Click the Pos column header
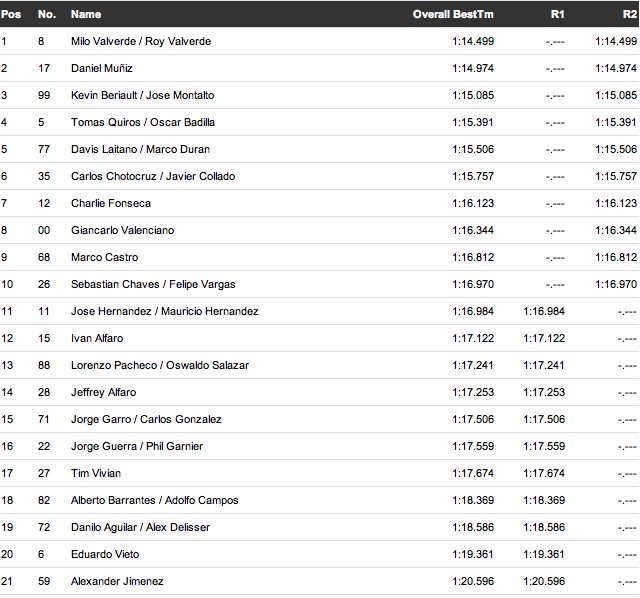The height and width of the screenshot is (598, 640). 11,14
